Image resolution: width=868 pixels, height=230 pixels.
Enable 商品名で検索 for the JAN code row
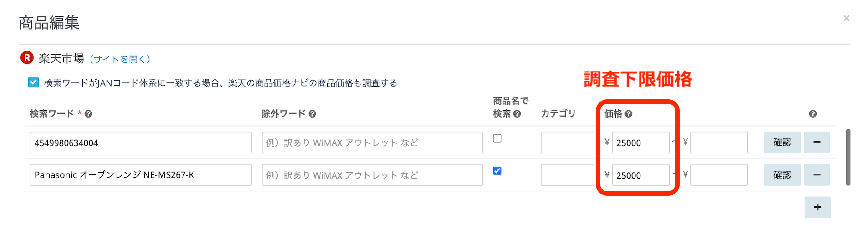pyautogui.click(x=497, y=138)
